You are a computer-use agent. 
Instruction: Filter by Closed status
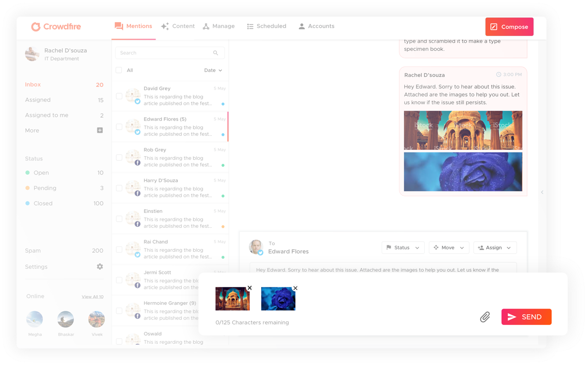(64, 203)
